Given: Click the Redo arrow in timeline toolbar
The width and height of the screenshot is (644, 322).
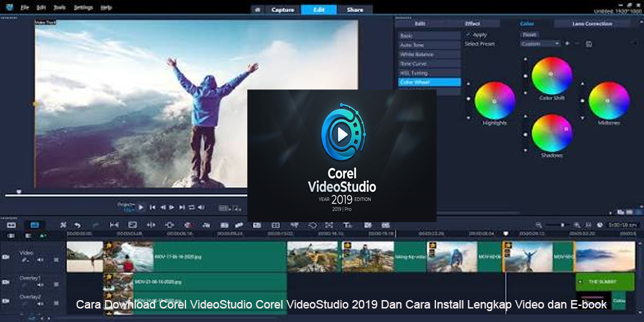Looking at the screenshot, I should [96, 225].
